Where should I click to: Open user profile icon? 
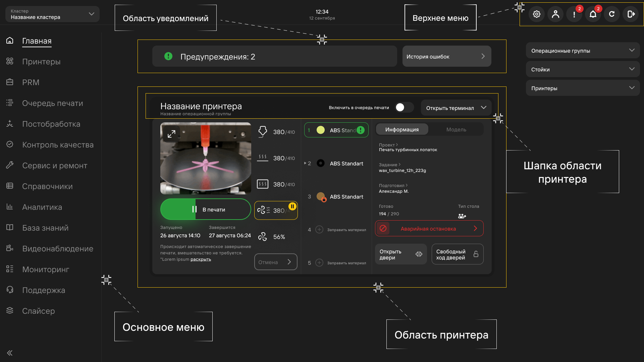coord(555,14)
